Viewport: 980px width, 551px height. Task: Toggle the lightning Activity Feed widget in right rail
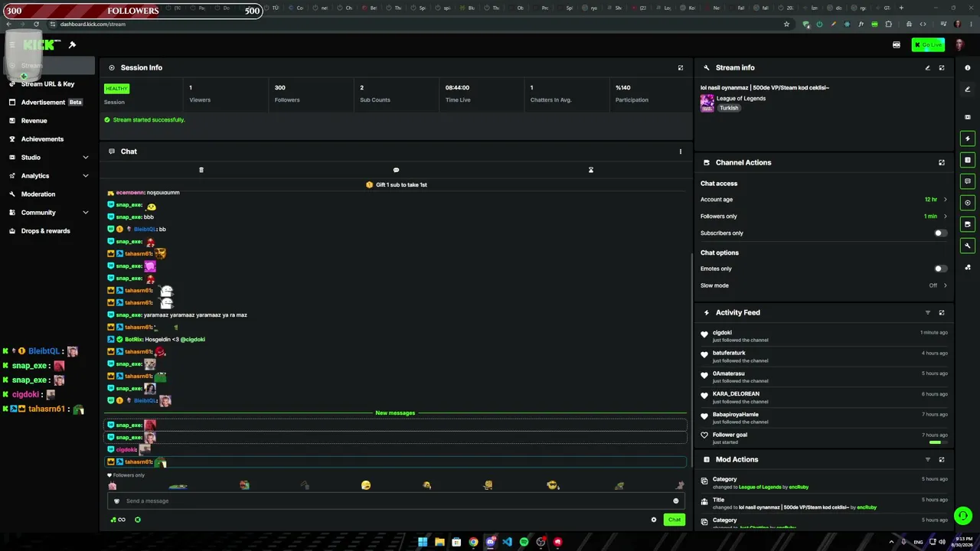click(x=968, y=139)
